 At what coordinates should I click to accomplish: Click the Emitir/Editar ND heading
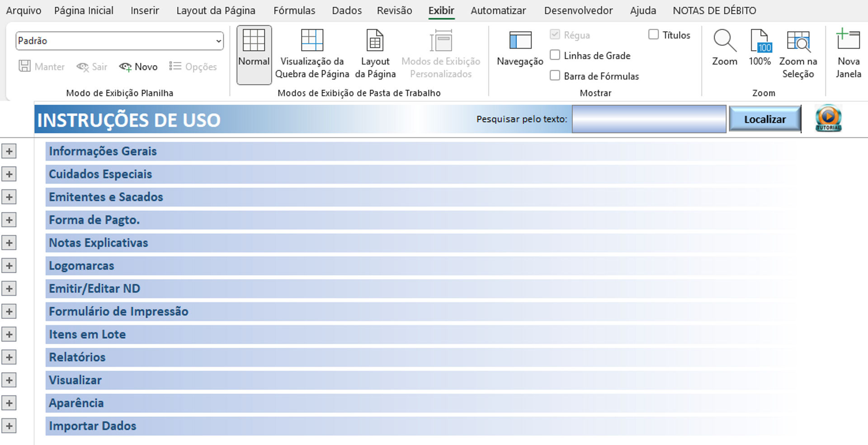[94, 289]
